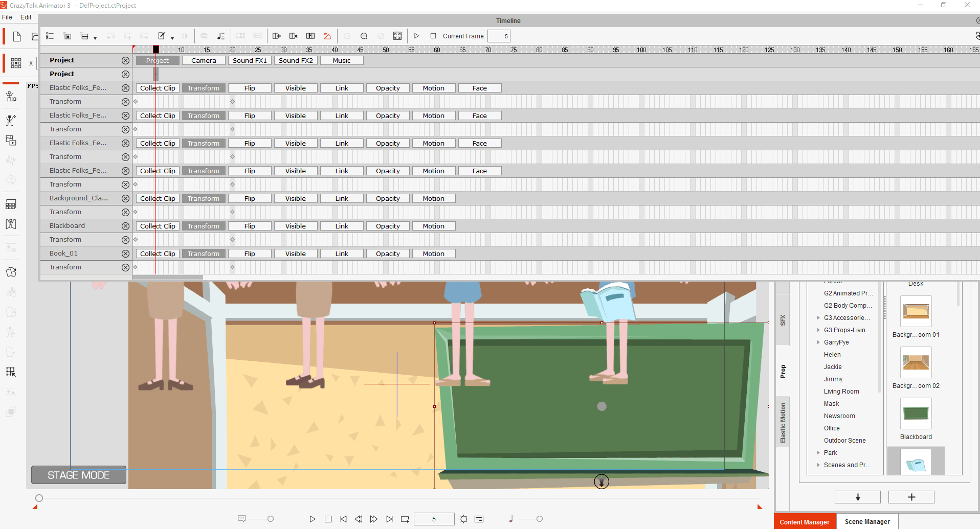Click the fit timeline to window icon

(x=397, y=36)
